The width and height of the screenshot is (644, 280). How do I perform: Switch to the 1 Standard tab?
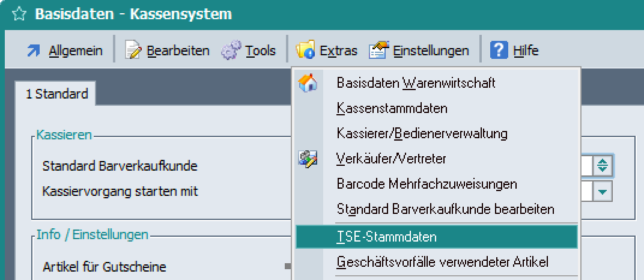(57, 94)
